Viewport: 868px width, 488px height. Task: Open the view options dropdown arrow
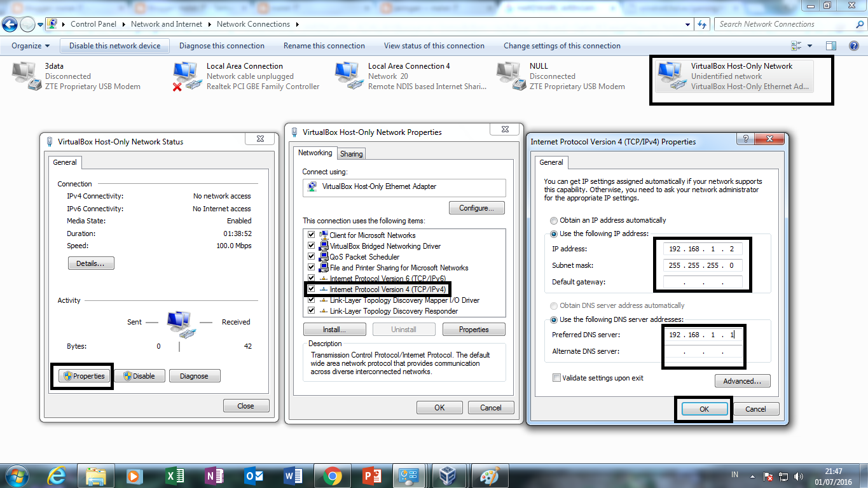(809, 46)
